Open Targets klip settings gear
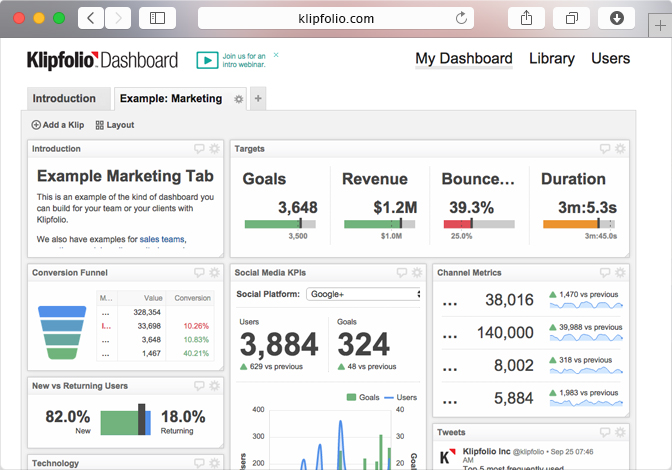672x470 pixels. (620, 149)
